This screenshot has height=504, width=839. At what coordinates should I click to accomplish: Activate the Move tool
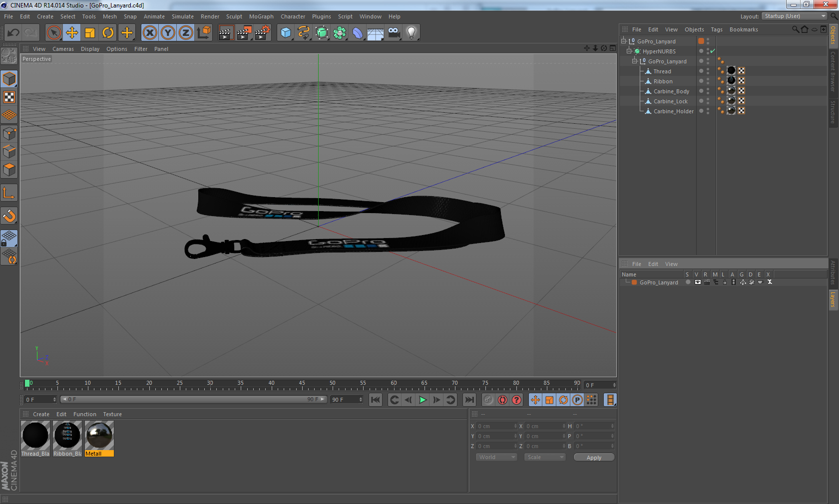point(72,33)
